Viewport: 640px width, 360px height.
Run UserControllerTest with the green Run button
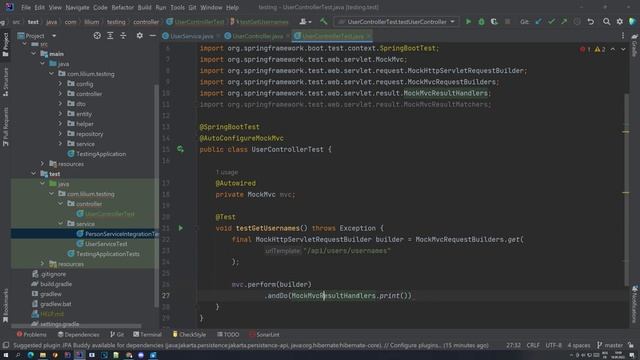coord(468,22)
